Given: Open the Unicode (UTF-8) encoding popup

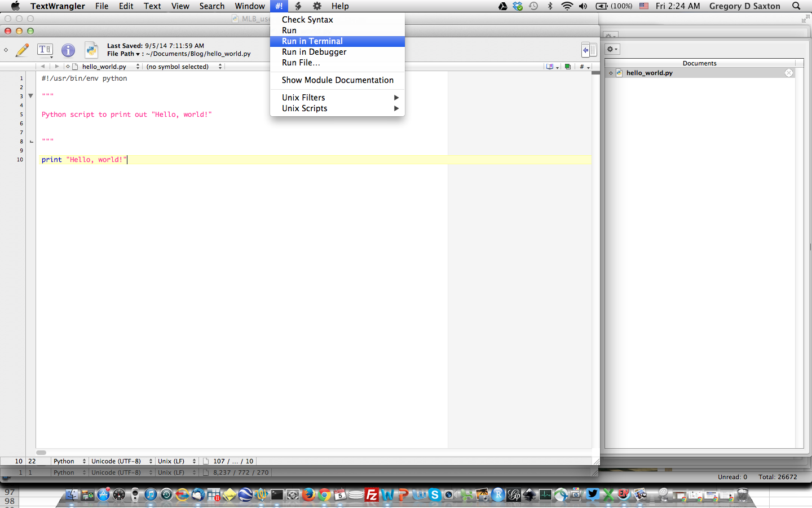Looking at the screenshot, I should [x=121, y=461].
